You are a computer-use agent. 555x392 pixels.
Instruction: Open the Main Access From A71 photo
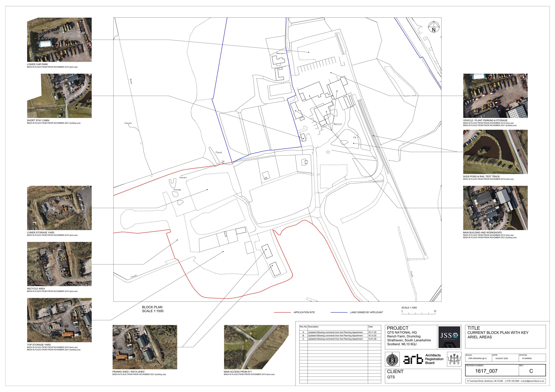[x=256, y=347]
